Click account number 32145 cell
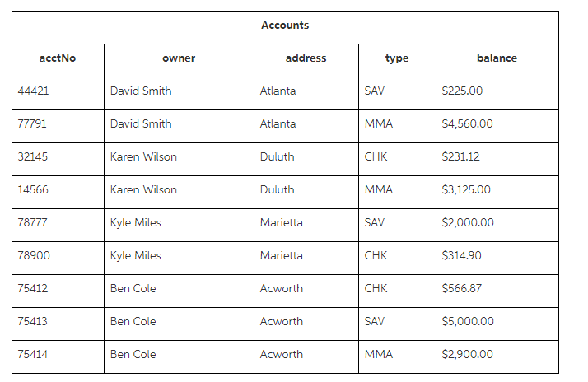The image size is (588, 382). [x=33, y=156]
